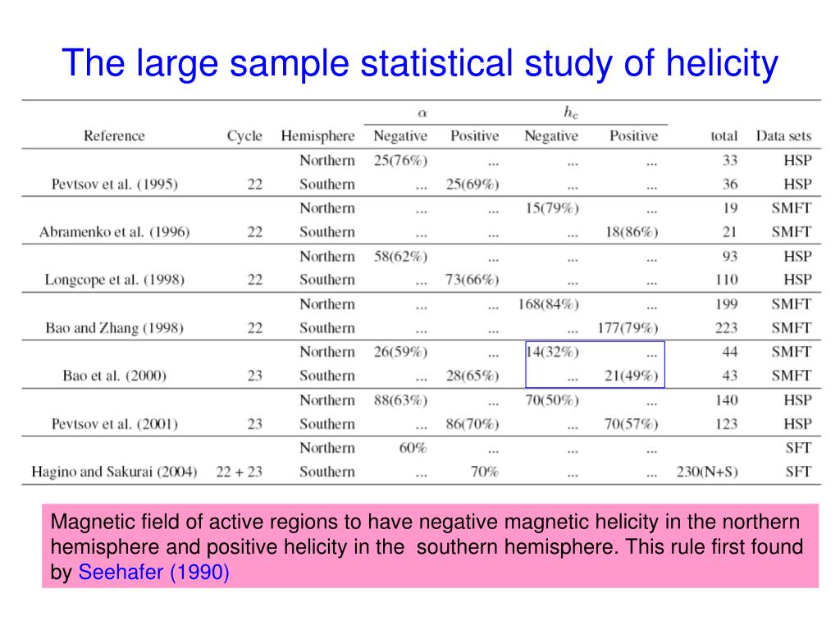Select the 70(57%) table value
The width and height of the screenshot is (840, 630).
pyautogui.click(x=632, y=424)
